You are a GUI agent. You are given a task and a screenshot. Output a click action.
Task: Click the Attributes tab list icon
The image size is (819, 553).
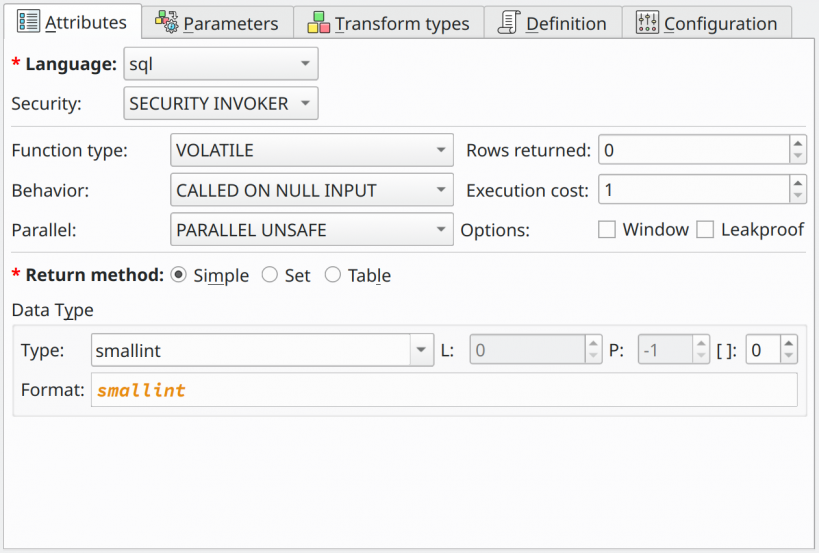[28, 21]
